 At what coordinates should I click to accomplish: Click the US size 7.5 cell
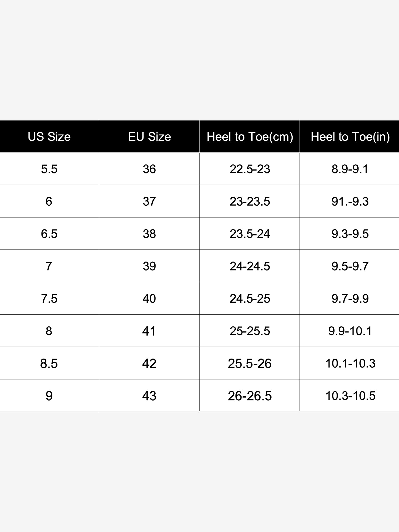point(49,298)
